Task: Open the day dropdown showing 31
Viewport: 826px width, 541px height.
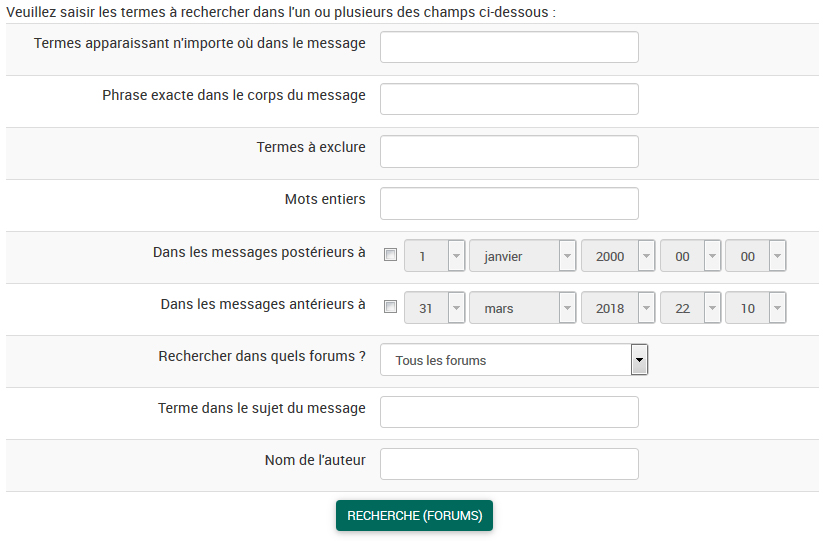Action: coord(435,308)
